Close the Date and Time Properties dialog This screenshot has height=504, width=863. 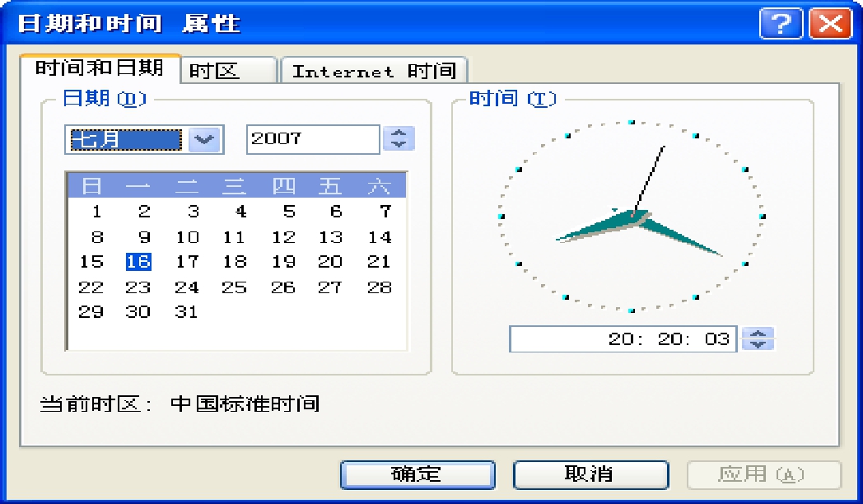831,24
